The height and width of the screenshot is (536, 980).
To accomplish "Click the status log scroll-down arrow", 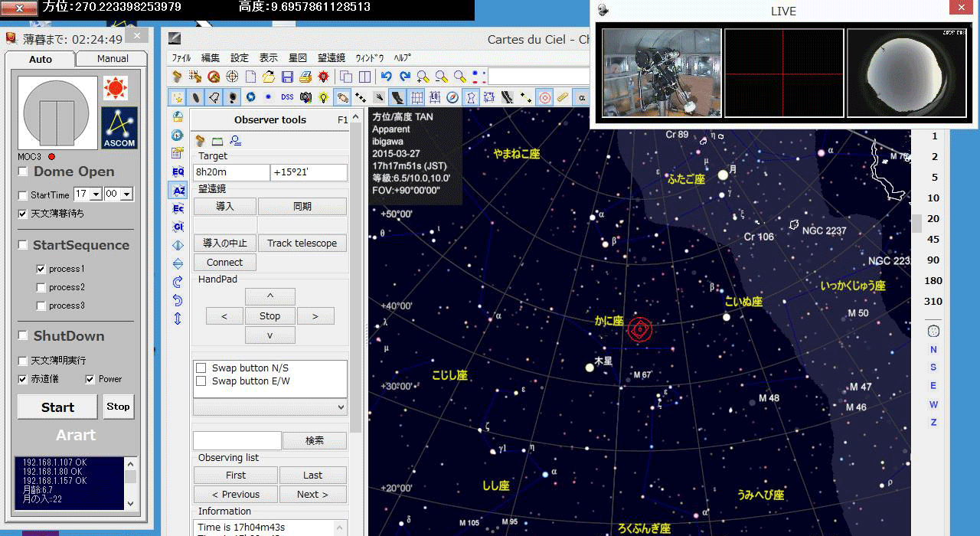I will 130,502.
